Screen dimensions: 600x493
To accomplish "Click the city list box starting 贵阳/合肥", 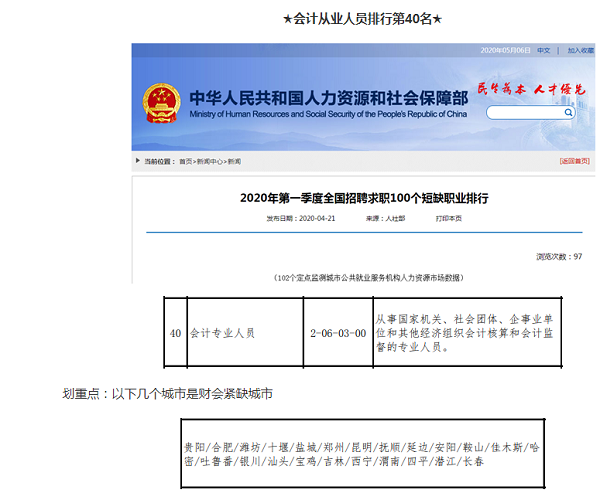I will pos(362,454).
